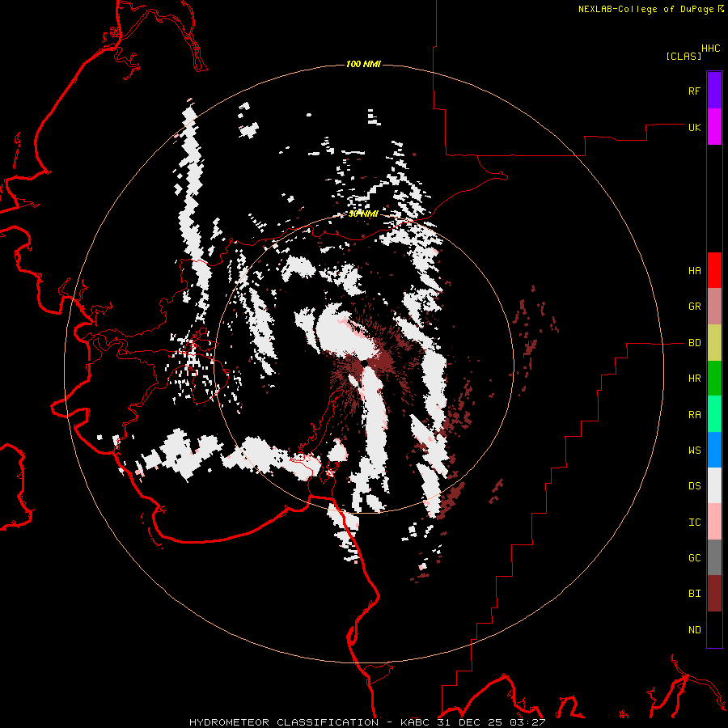Click the HR legend label
The image size is (728, 728).
coord(694,379)
